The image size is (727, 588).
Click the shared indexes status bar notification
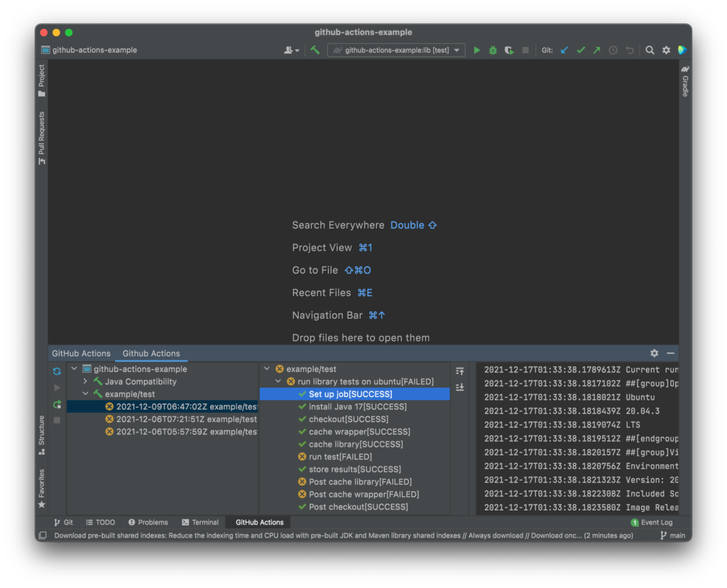pos(344,535)
